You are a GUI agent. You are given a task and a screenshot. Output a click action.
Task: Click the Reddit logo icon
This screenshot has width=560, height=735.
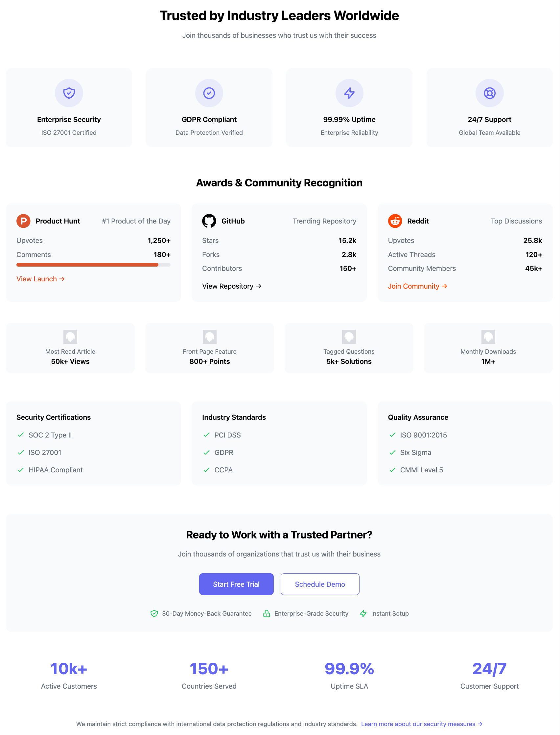pyautogui.click(x=395, y=221)
